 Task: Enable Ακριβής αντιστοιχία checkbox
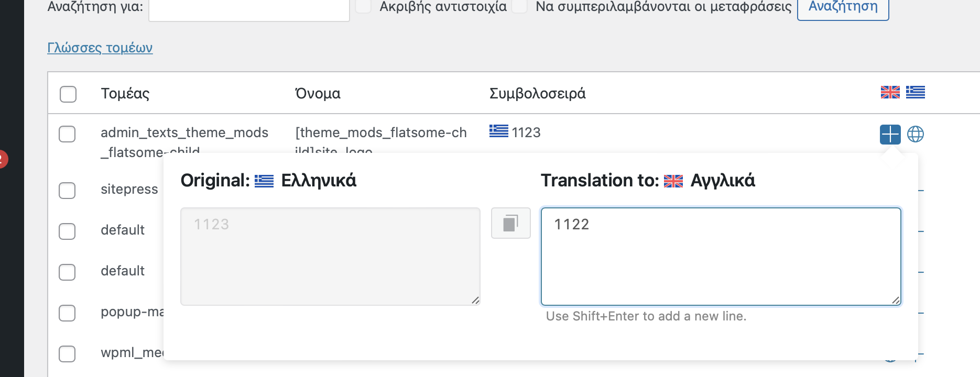pos(363,6)
